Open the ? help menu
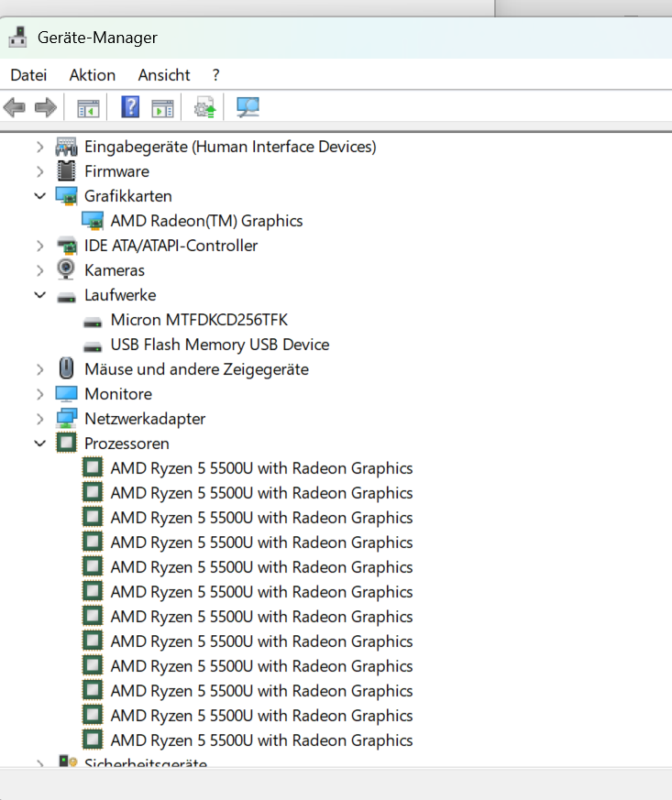Viewport: 672px width, 800px height. tap(215, 75)
